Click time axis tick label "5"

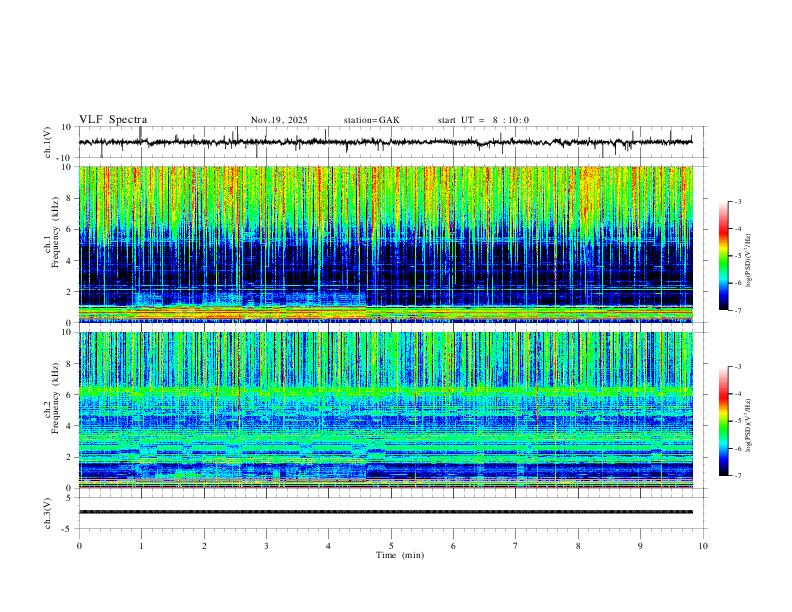pyautogui.click(x=391, y=546)
